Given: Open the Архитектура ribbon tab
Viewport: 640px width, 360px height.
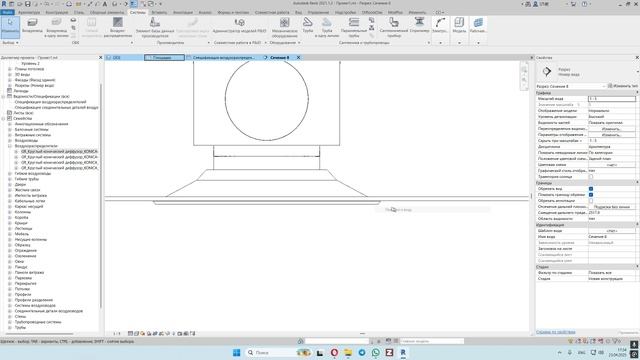Looking at the screenshot, I should point(29,12).
